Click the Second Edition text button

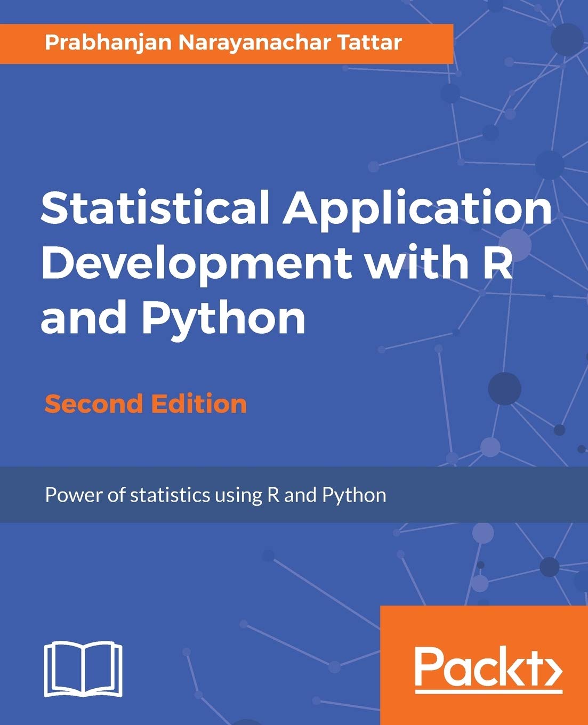pos(145,405)
